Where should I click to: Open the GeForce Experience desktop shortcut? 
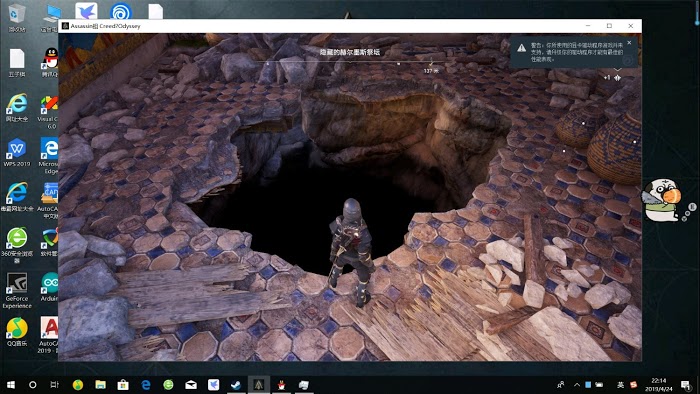(17, 290)
